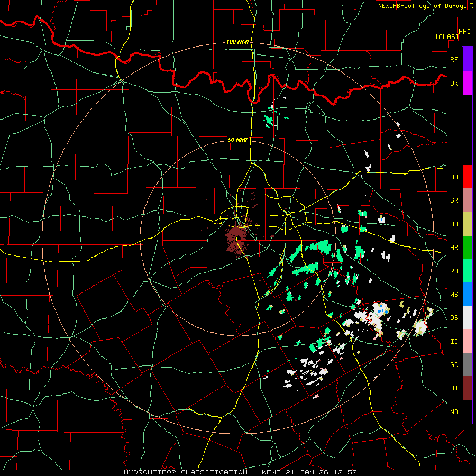Click the HYDROMETEOR CLASSIFICATION title text
This screenshot has width=476, height=476.
[186, 472]
